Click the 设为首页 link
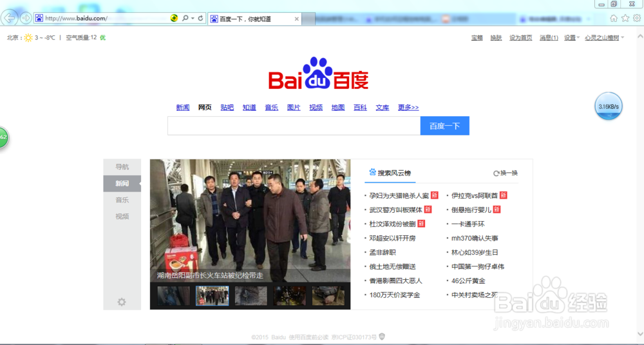This screenshot has height=345, width=644. click(520, 38)
